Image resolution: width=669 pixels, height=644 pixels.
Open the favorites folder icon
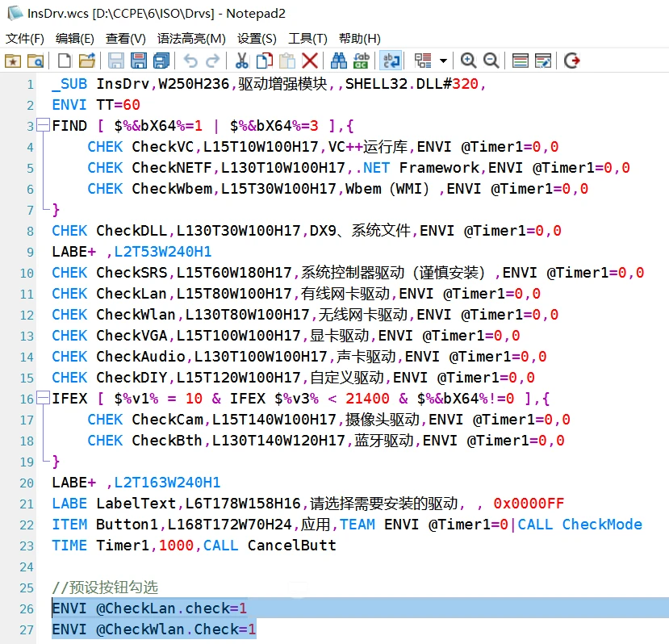click(x=13, y=61)
